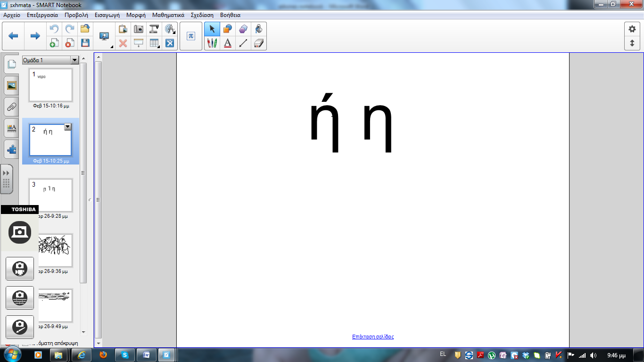The height and width of the screenshot is (362, 644).
Task: Click the Redo icon in the toolbar
Action: tap(70, 29)
